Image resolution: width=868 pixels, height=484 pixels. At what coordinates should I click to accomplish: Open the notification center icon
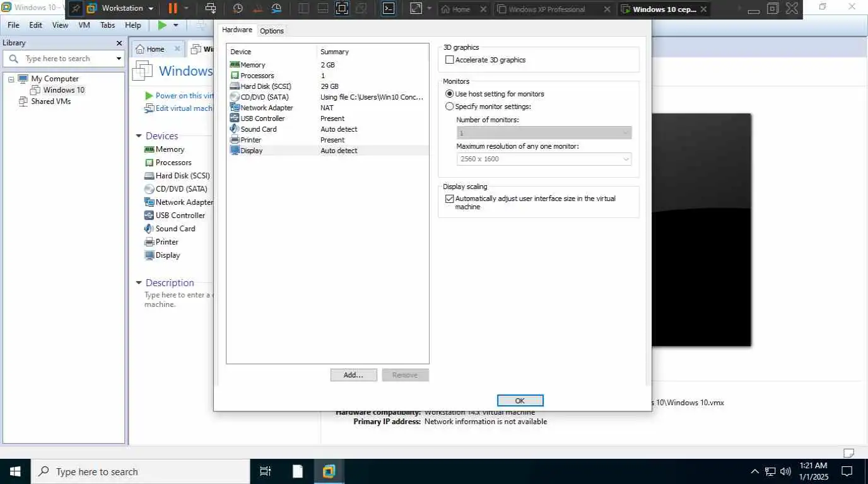pyautogui.click(x=847, y=471)
